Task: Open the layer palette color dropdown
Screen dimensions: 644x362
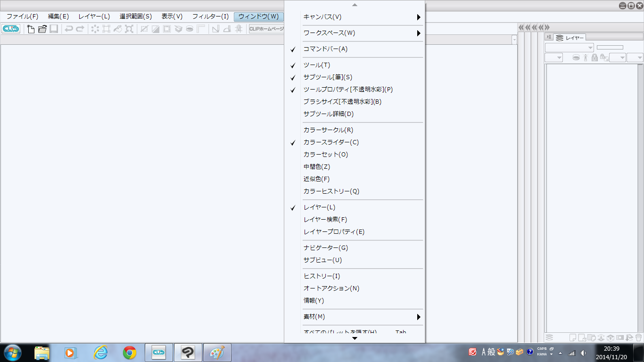Action: coord(553,58)
